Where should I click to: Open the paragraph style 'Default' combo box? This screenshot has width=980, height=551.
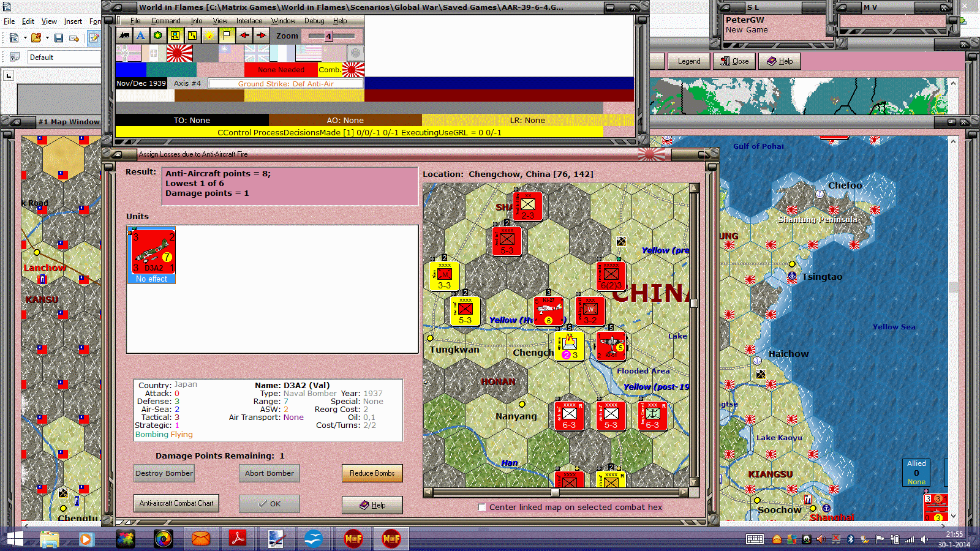click(64, 58)
